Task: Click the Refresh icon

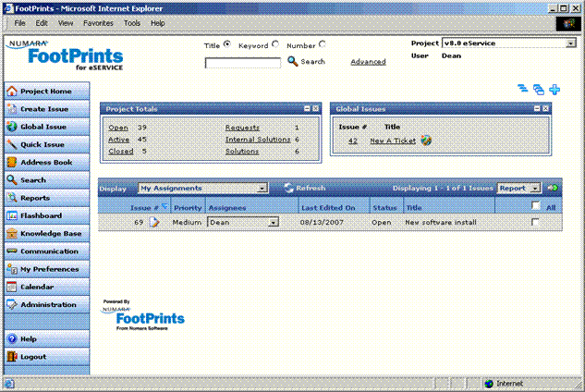Action: tap(288, 188)
